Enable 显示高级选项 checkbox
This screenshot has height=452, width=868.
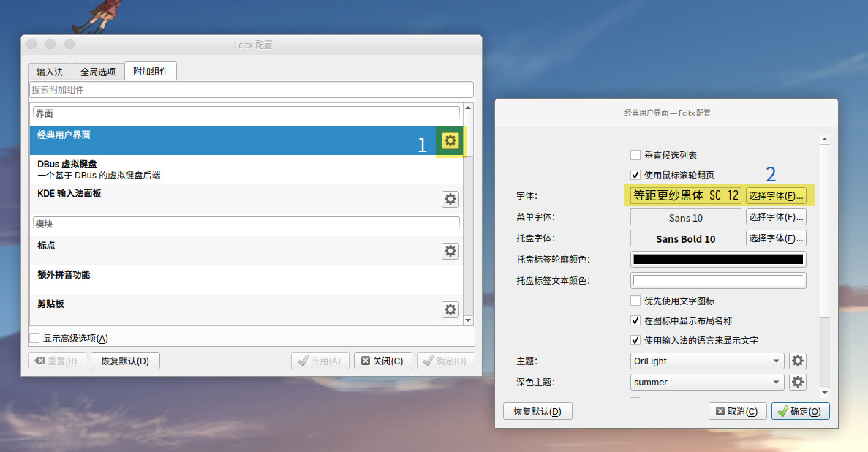point(35,338)
